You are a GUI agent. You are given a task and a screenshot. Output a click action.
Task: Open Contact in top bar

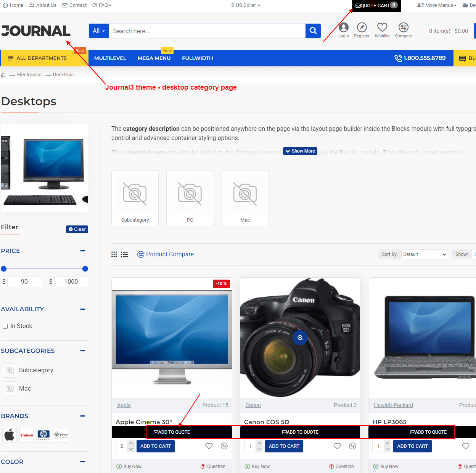pos(75,5)
